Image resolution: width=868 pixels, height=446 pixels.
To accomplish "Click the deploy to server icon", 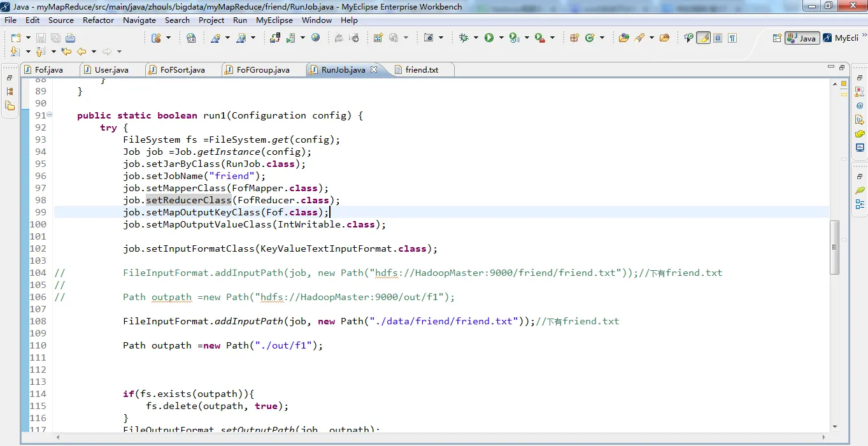I will [x=275, y=38].
